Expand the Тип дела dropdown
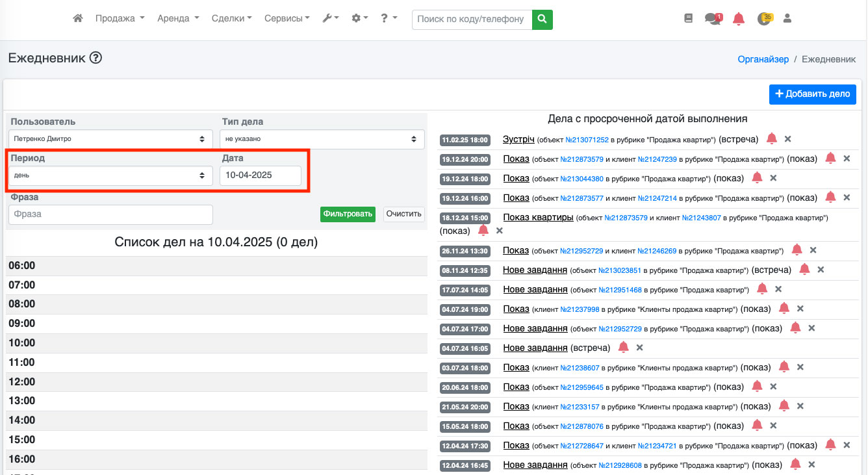 322,139
